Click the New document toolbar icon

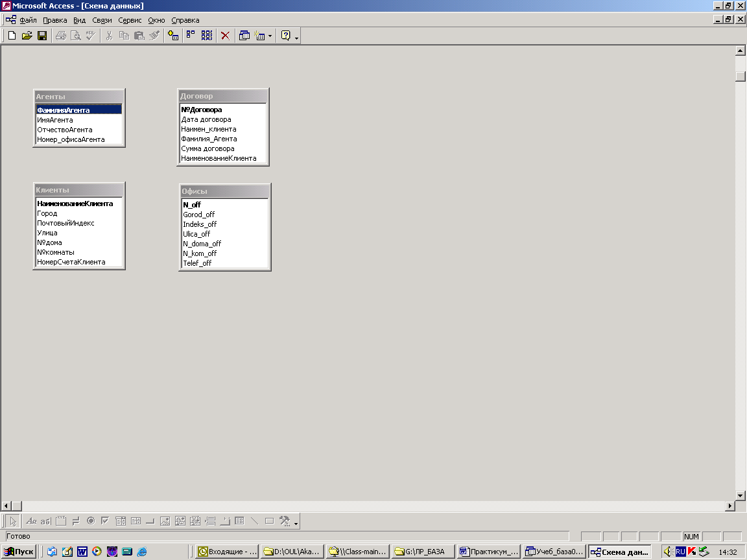pos(12,36)
